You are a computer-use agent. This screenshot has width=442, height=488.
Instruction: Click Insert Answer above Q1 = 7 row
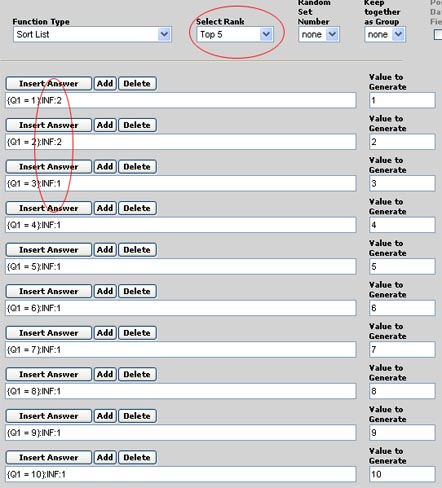click(x=49, y=333)
